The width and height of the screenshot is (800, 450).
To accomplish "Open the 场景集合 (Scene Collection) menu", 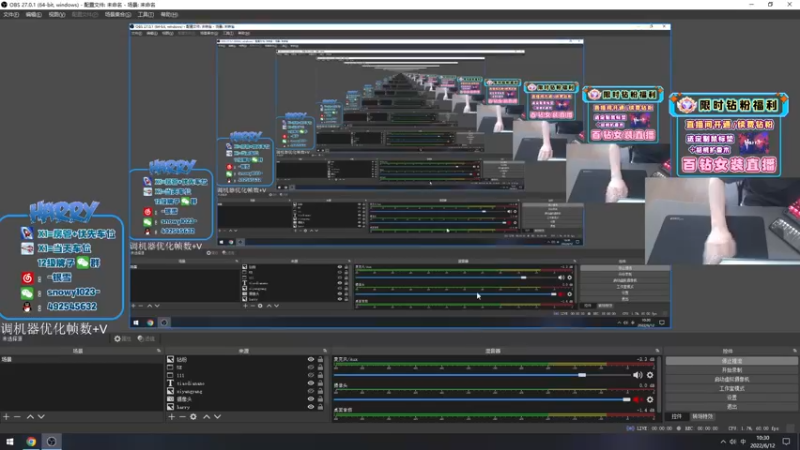I will pos(117,15).
